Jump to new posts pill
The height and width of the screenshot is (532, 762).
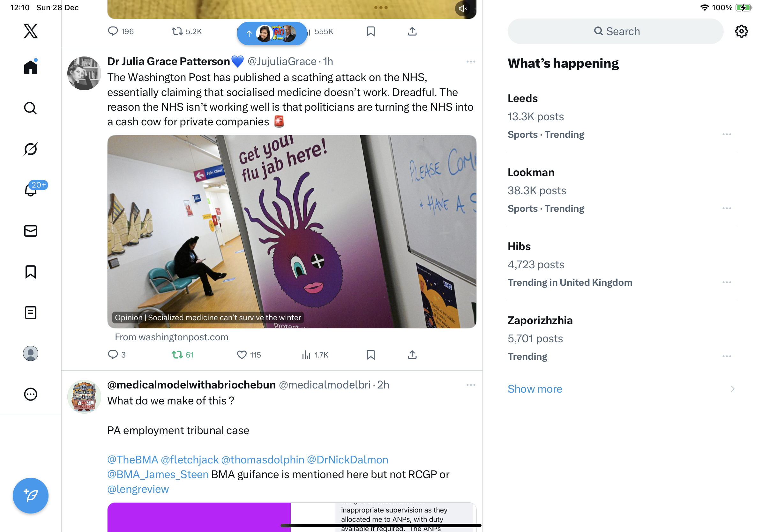tap(272, 33)
